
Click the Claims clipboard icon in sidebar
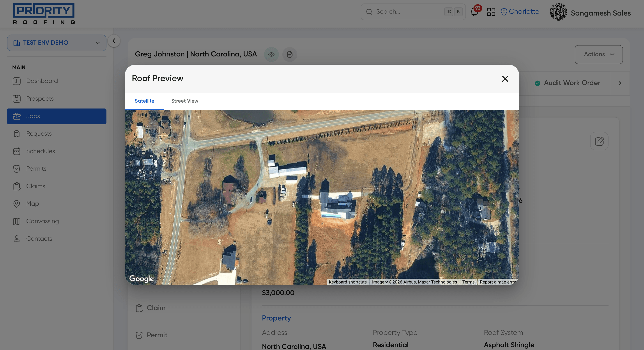(16, 186)
